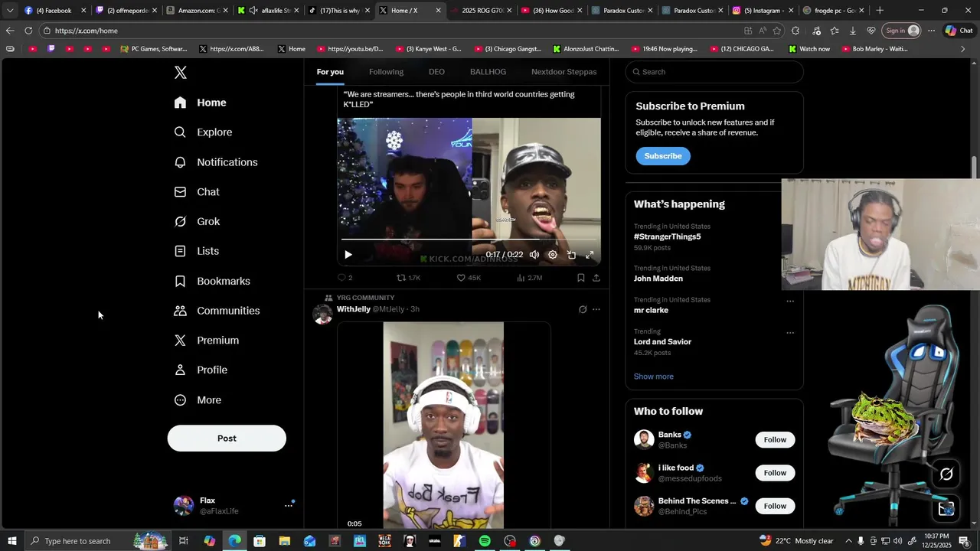Follow Behind The Scenes account
This screenshot has width=980, height=551.
[x=775, y=506]
